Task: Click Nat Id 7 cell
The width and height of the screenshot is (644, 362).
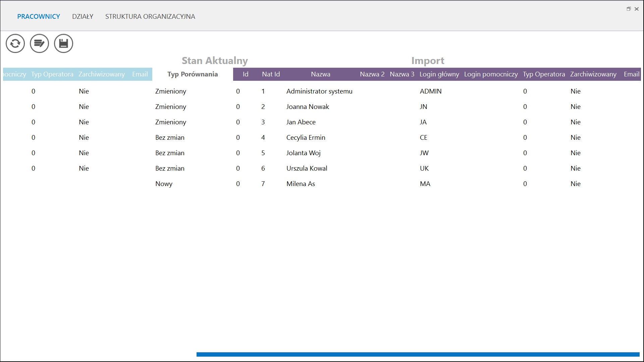Action: tap(263, 184)
